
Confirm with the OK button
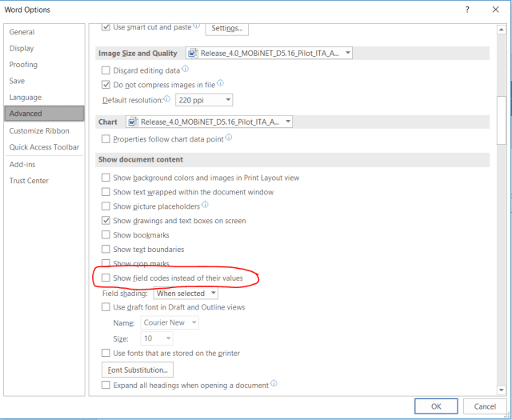click(x=436, y=406)
